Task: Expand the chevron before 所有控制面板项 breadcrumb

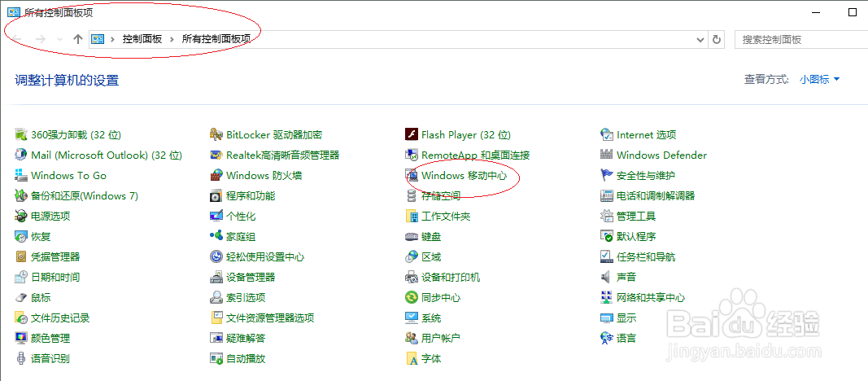Action: coord(172,39)
